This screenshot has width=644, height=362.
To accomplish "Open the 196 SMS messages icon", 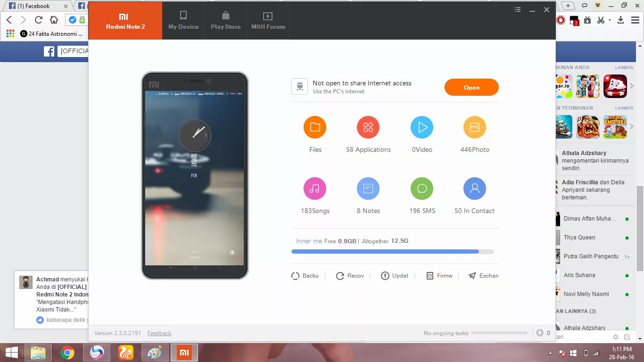I will [422, 189].
